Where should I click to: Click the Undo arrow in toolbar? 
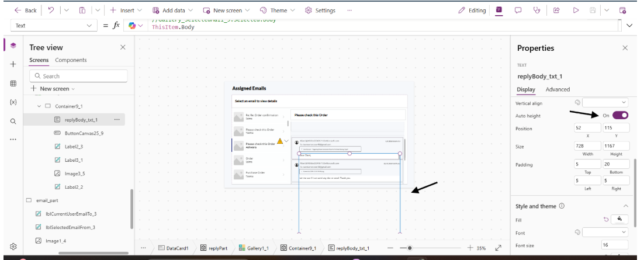tap(50, 11)
